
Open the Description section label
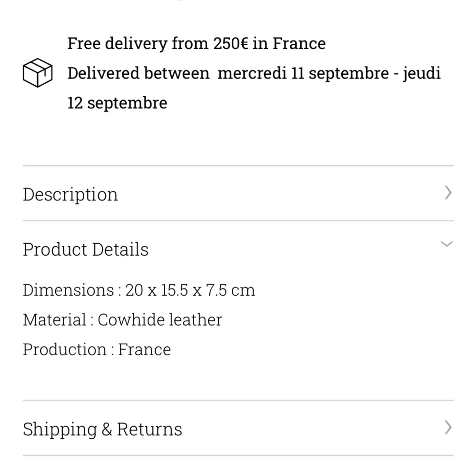point(70,194)
